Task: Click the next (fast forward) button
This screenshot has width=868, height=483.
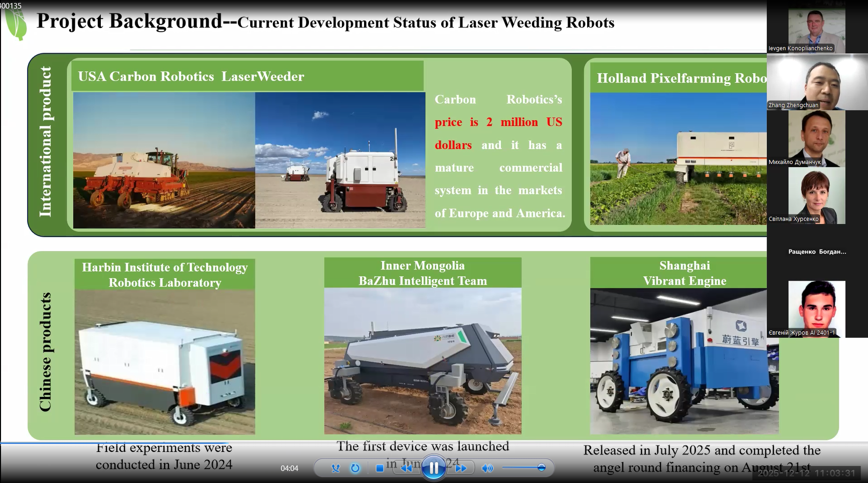Action: [461, 468]
